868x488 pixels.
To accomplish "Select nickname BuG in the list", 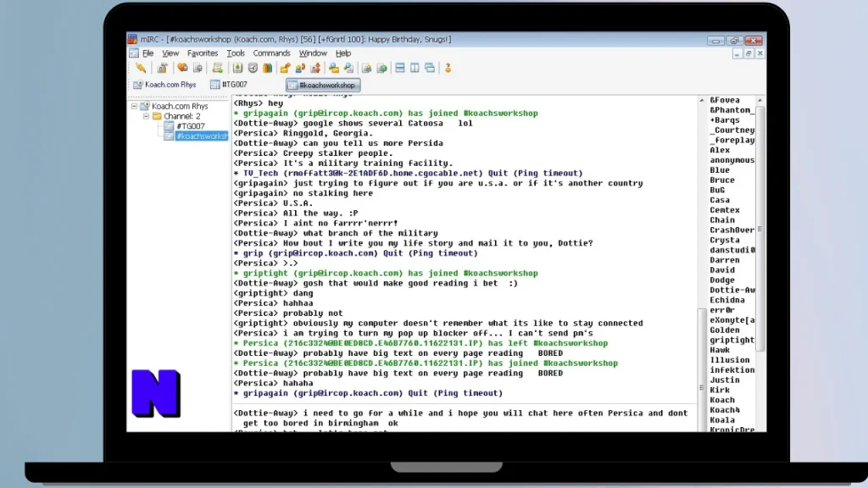I will [717, 190].
